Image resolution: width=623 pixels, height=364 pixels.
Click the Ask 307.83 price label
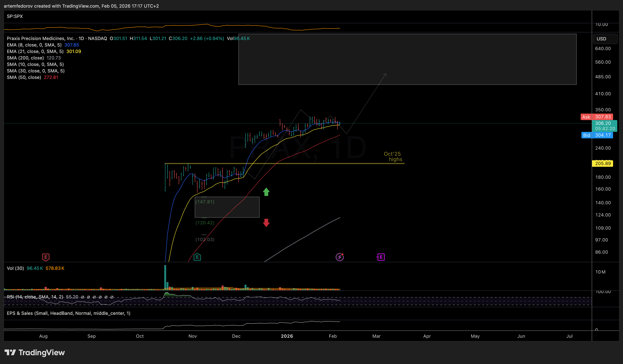click(x=597, y=117)
